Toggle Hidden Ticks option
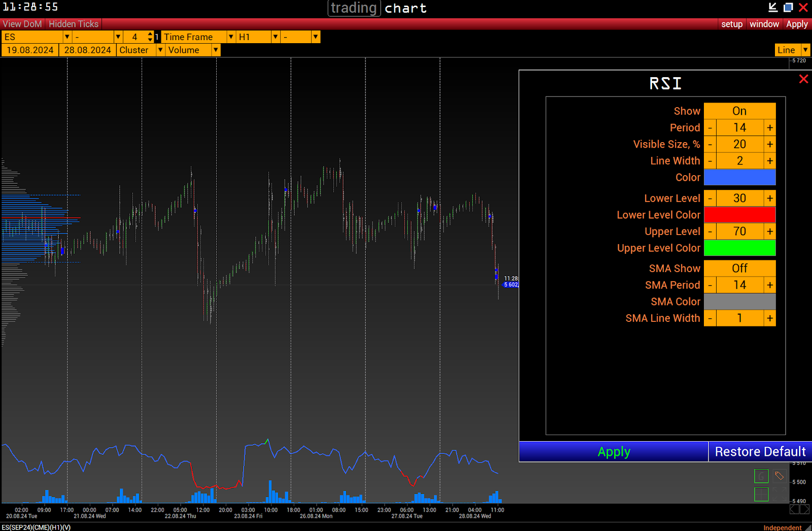The image size is (812, 531). coord(74,24)
